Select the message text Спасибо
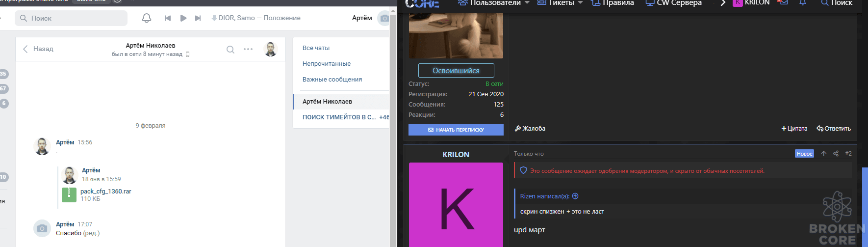Image resolution: width=868 pixels, height=247 pixels. [69, 233]
